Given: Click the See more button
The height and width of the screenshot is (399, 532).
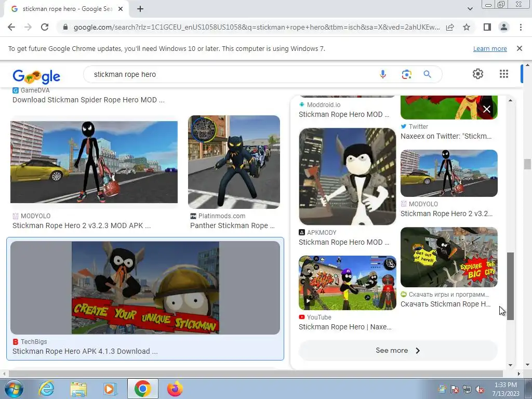Looking at the screenshot, I should [398, 351].
